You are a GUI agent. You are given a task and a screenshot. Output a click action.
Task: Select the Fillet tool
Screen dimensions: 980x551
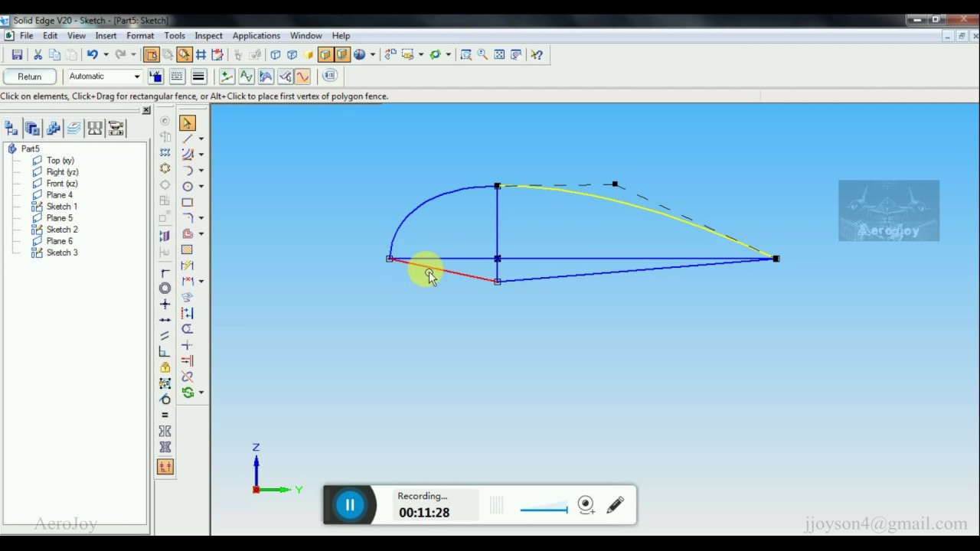[187, 218]
